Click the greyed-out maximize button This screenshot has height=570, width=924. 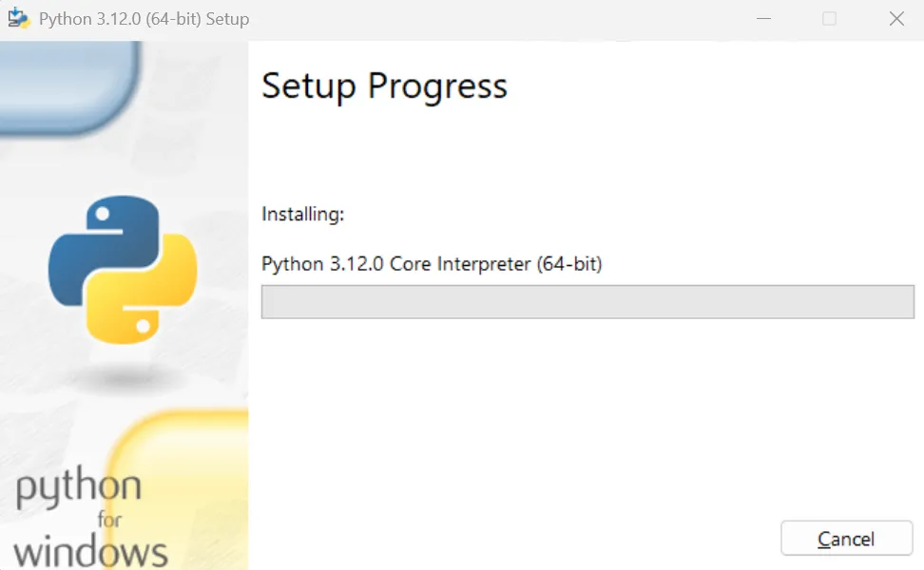pyautogui.click(x=829, y=19)
